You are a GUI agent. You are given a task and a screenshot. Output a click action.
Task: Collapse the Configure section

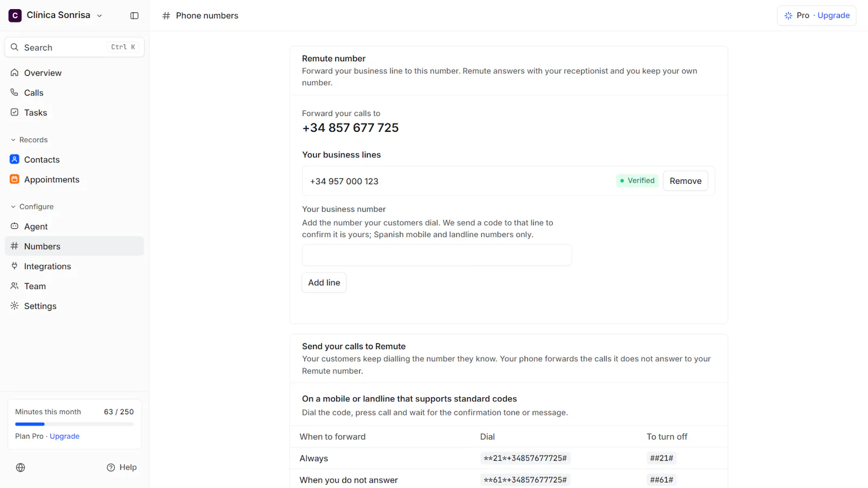tap(32, 207)
